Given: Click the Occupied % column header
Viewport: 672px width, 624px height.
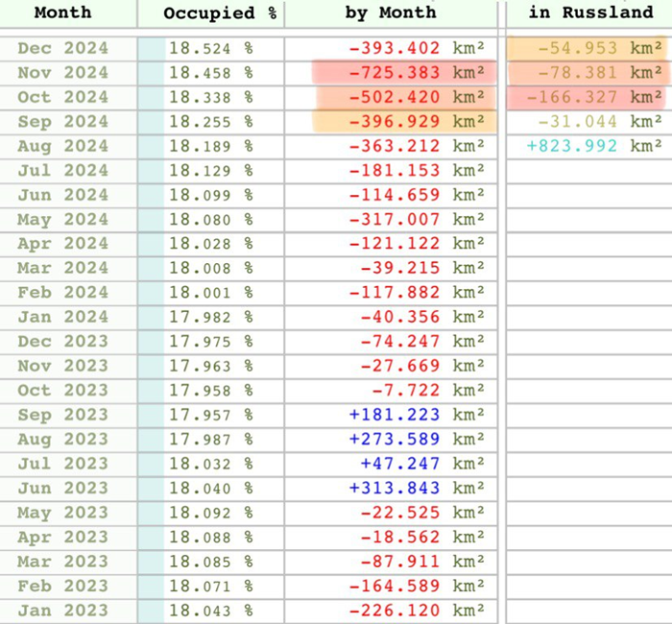Looking at the screenshot, I should tap(208, 13).
